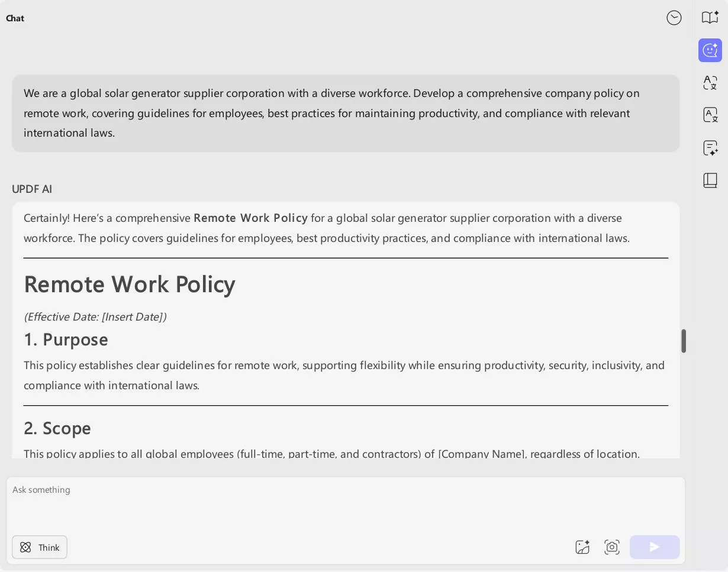Open the translate selection icon with brackets
The height and width of the screenshot is (572, 728).
(x=710, y=83)
